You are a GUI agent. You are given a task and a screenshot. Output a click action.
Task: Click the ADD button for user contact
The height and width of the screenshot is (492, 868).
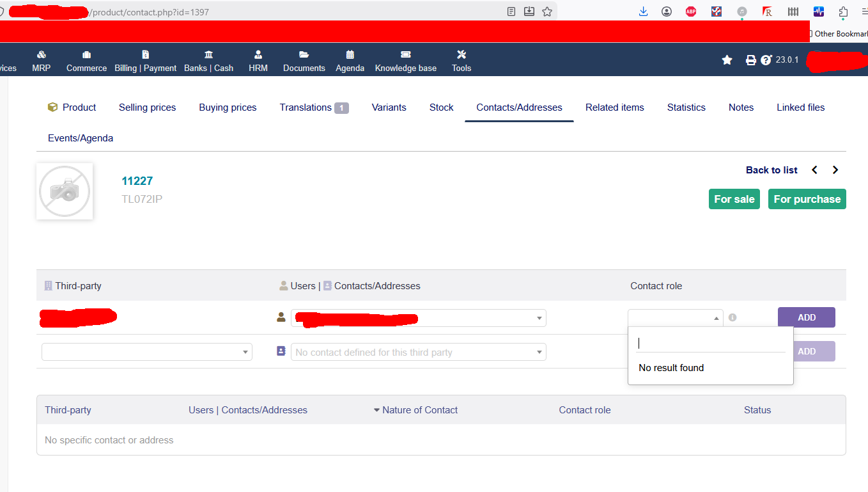coord(806,317)
